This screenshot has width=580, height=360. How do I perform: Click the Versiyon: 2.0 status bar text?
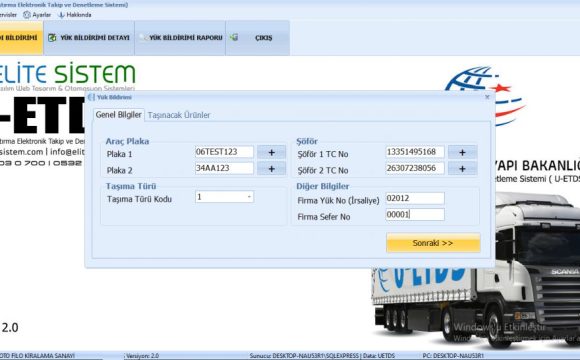(142, 356)
